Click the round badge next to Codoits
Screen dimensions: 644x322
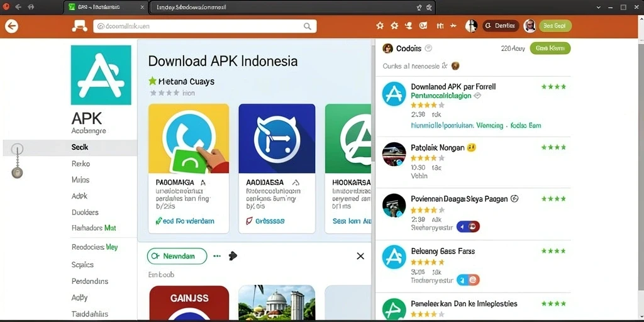428,48
